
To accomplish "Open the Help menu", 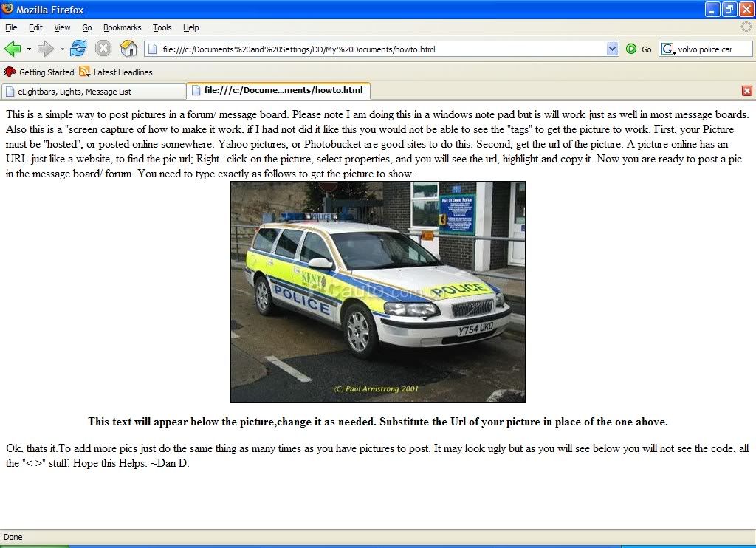I will (191, 27).
